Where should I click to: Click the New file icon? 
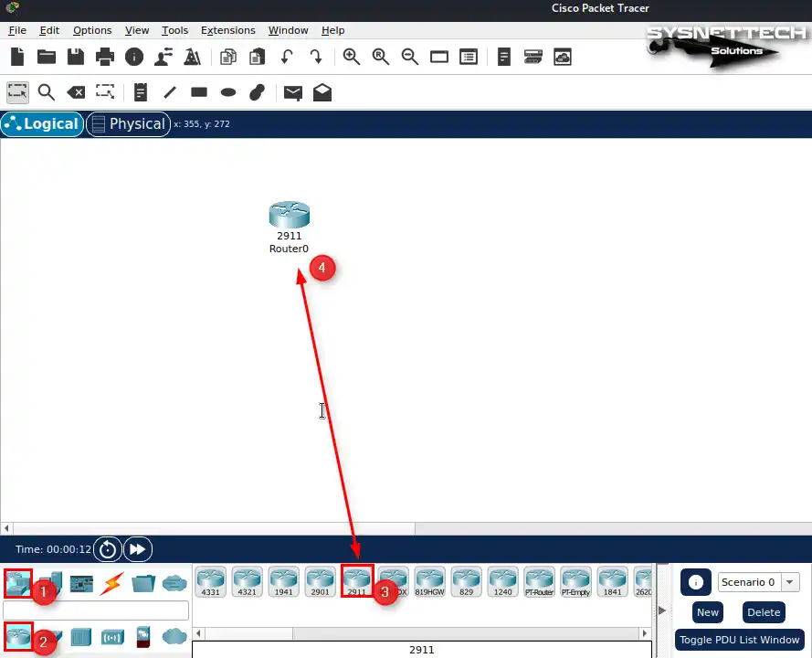[x=17, y=57]
